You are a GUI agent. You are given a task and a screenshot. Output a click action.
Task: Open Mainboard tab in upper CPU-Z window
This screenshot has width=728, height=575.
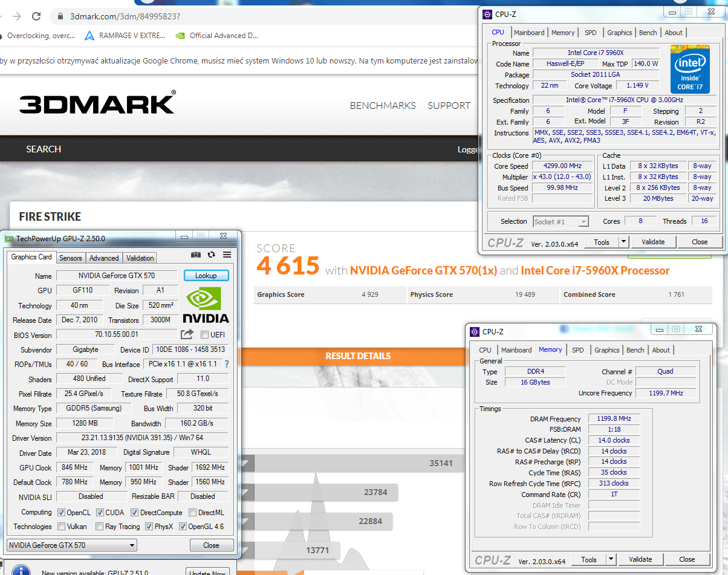[x=529, y=33]
